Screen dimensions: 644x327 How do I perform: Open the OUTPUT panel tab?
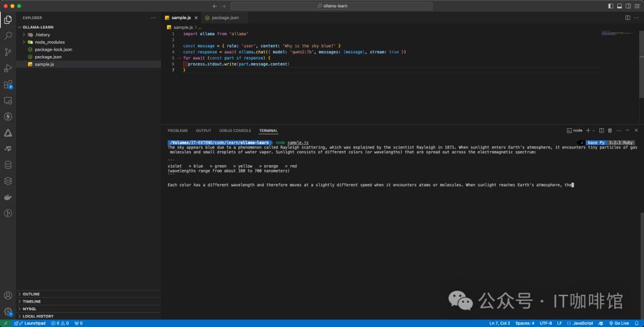tap(203, 131)
